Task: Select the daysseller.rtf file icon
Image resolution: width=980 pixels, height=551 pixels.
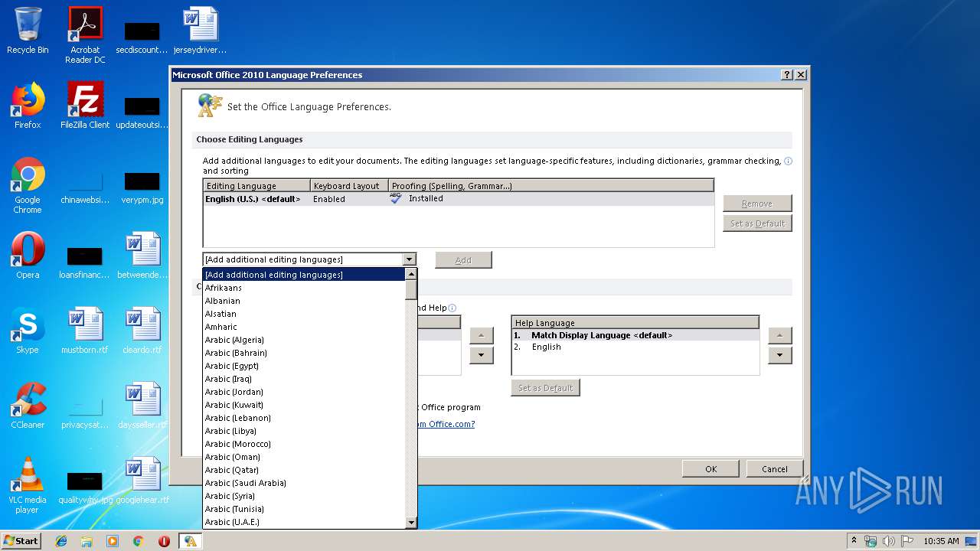Action: tap(142, 406)
